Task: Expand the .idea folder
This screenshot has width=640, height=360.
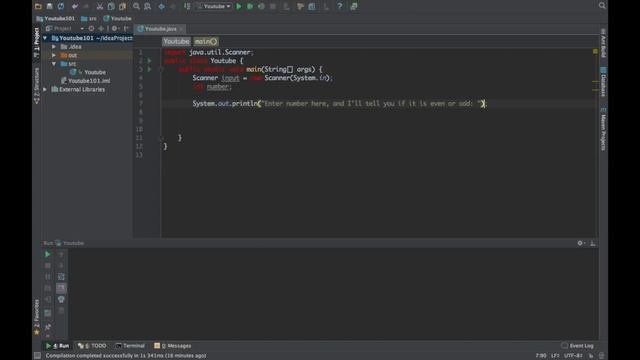Action: (54, 47)
